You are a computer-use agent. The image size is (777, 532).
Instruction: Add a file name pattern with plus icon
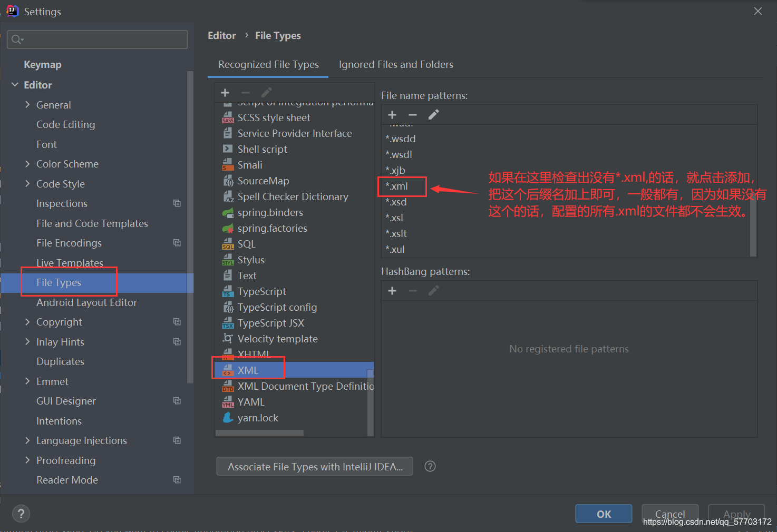coord(392,115)
